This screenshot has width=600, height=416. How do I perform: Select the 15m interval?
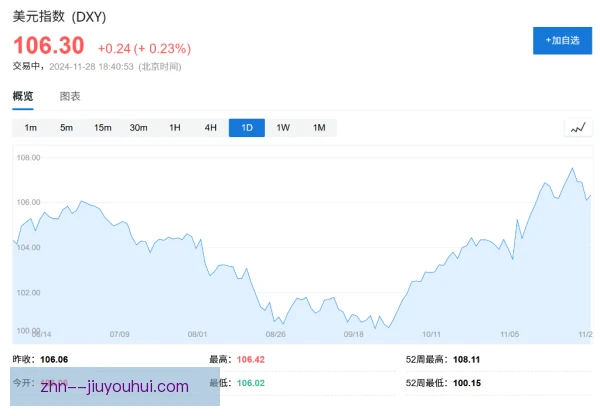[103, 128]
